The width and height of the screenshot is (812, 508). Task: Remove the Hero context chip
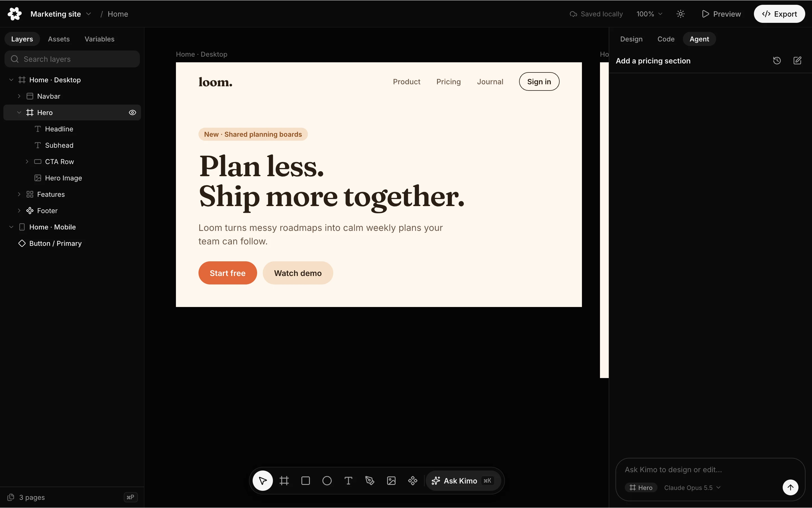pos(641,487)
